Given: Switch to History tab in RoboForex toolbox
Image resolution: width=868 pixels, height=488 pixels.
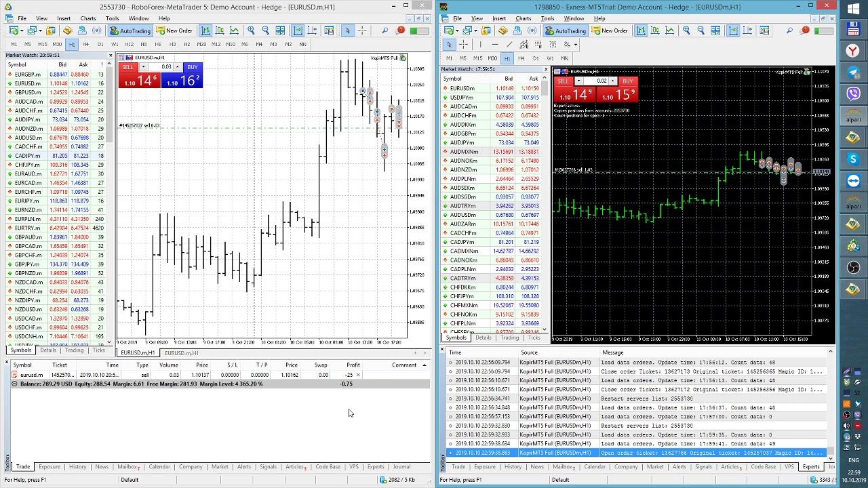Looking at the screenshot, I should coord(77,467).
